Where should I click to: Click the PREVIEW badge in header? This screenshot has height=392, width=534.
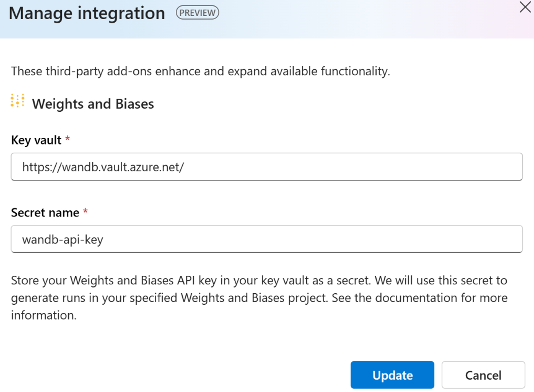(197, 13)
